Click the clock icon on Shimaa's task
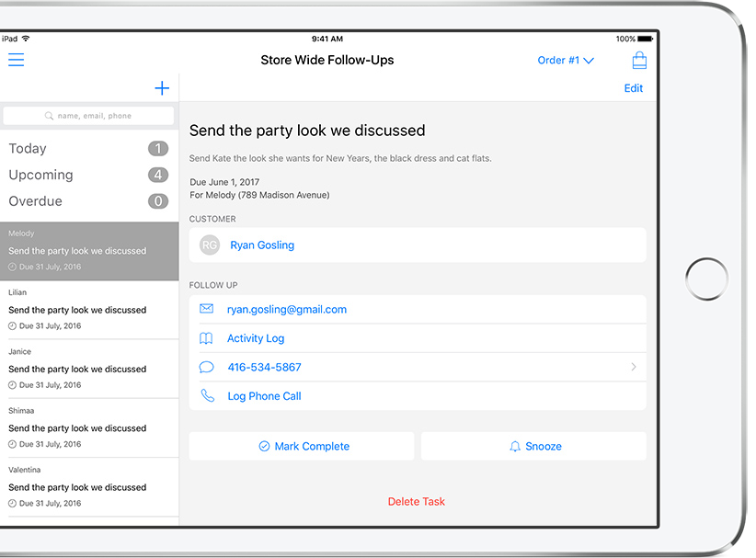756x558 pixels. (x=12, y=444)
